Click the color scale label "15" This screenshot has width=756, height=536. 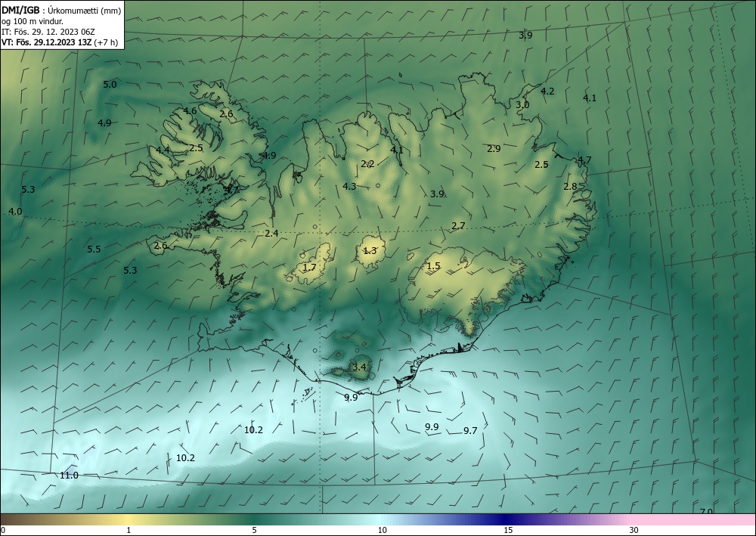tap(508, 530)
